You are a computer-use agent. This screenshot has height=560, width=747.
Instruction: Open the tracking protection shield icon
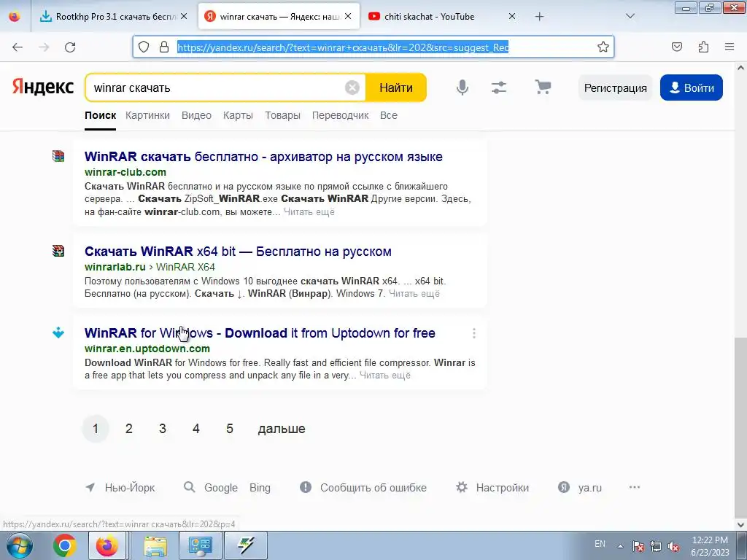coord(144,47)
